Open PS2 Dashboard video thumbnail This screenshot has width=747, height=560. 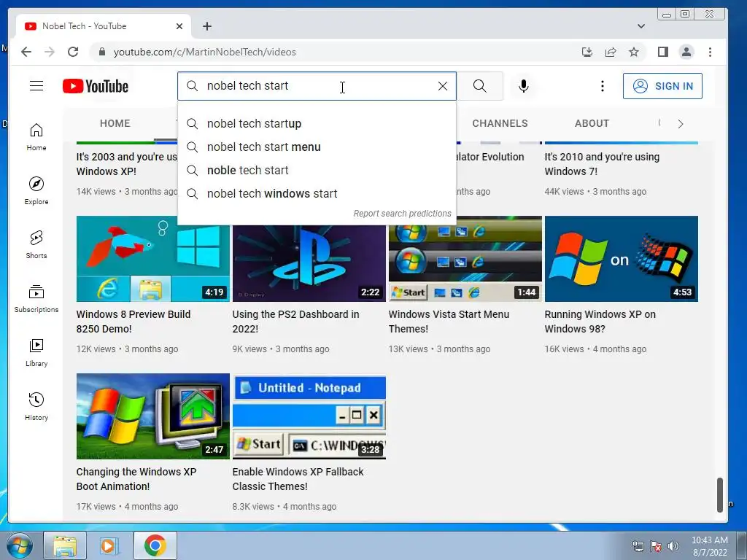(309, 263)
